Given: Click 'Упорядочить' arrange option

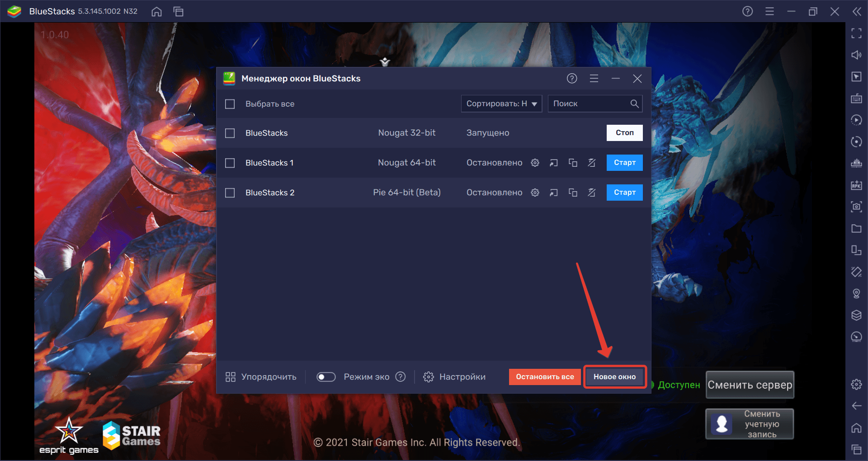Looking at the screenshot, I should click(x=261, y=377).
